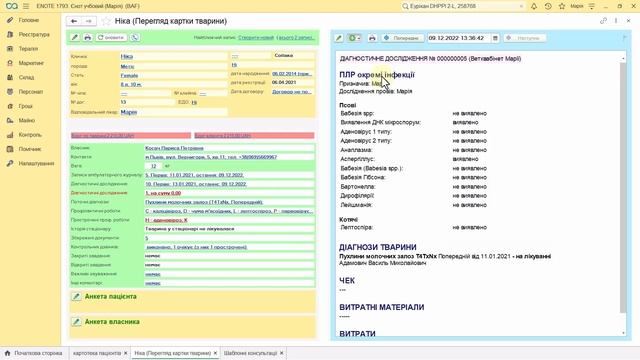Add Ніка card to favorites star

pyautogui.click(x=106, y=21)
